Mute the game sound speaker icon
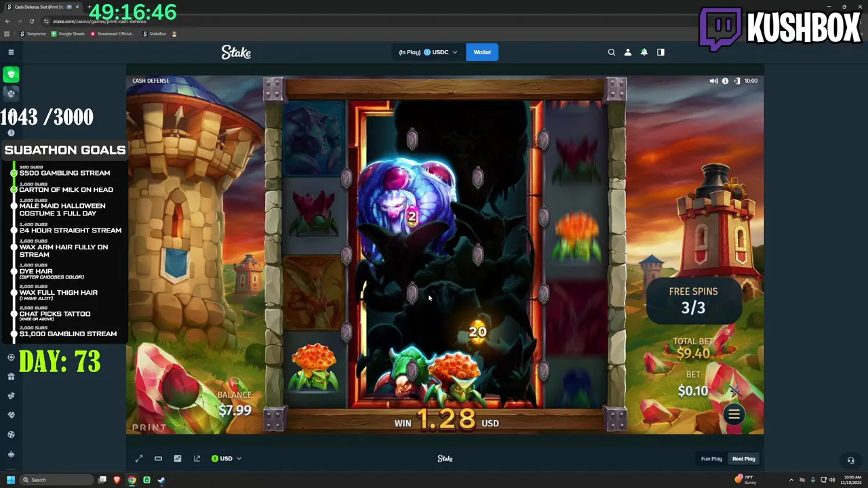Screen dimensions: 868x488 (713, 81)
